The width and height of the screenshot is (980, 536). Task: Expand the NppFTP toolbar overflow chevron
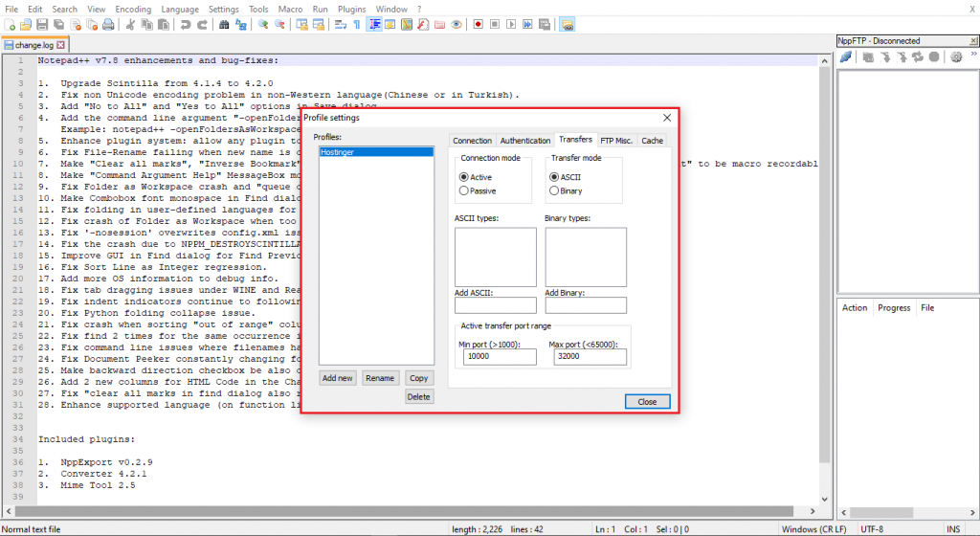click(x=973, y=55)
